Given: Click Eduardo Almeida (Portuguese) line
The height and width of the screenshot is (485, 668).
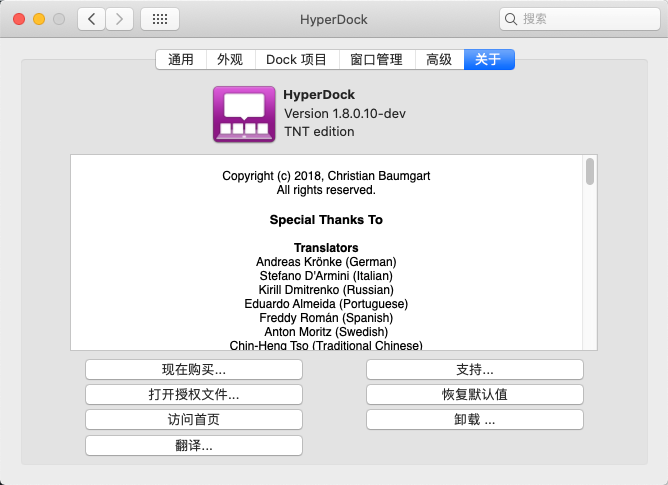Looking at the screenshot, I should point(326,304).
